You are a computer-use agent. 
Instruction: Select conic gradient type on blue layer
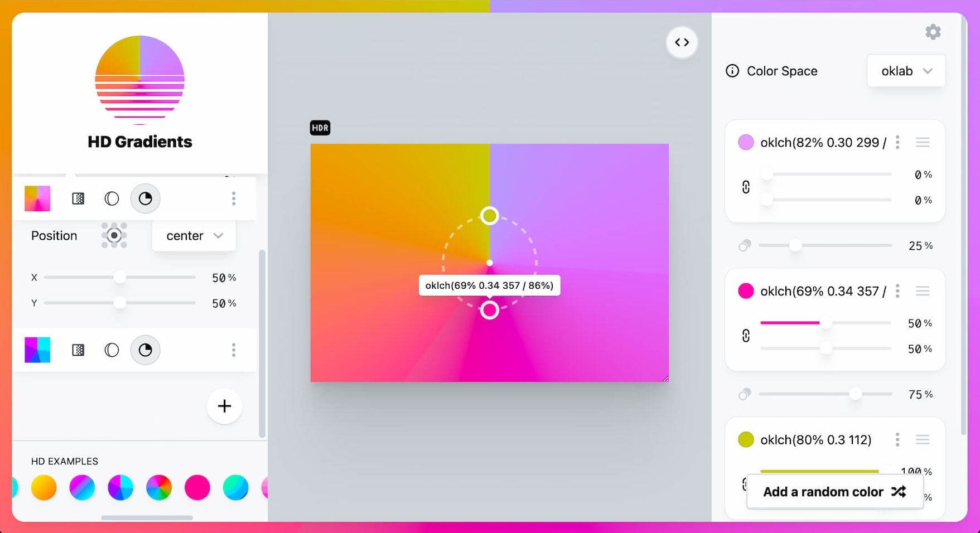pos(145,350)
